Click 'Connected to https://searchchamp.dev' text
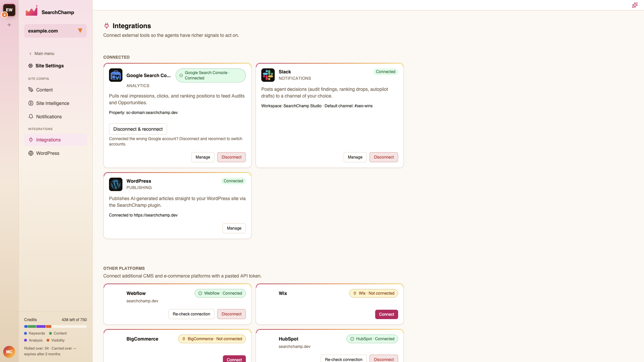This screenshot has height=362, width=644. (x=143, y=215)
